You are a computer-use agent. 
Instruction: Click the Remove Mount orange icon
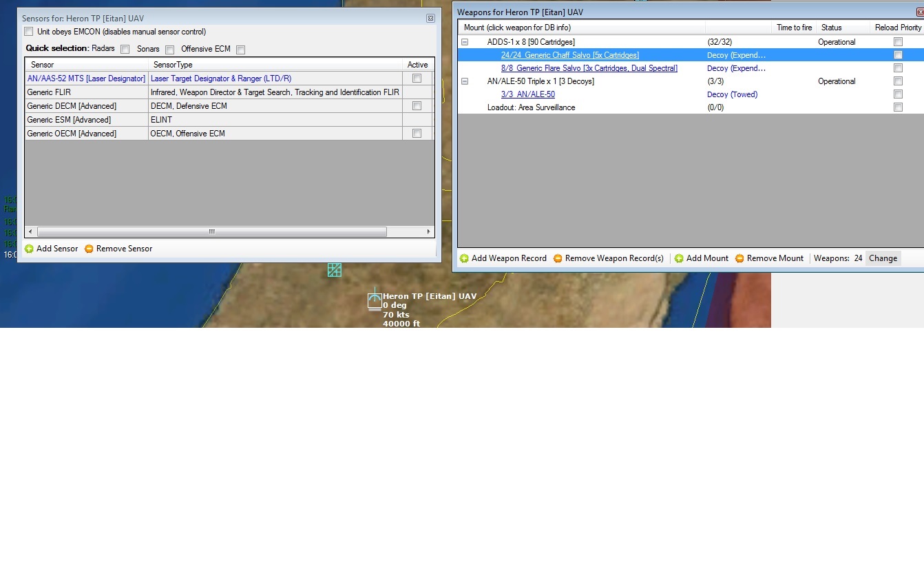click(x=739, y=258)
